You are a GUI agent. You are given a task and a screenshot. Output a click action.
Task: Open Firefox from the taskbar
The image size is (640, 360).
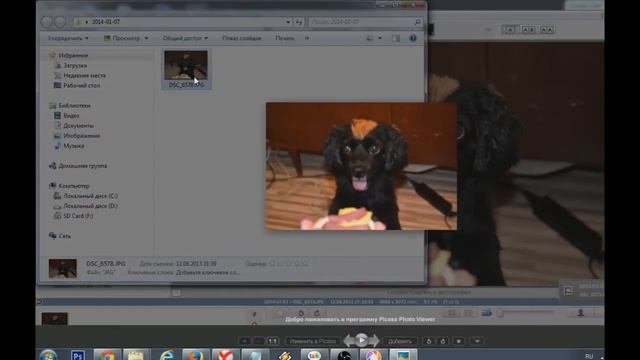click(196, 355)
